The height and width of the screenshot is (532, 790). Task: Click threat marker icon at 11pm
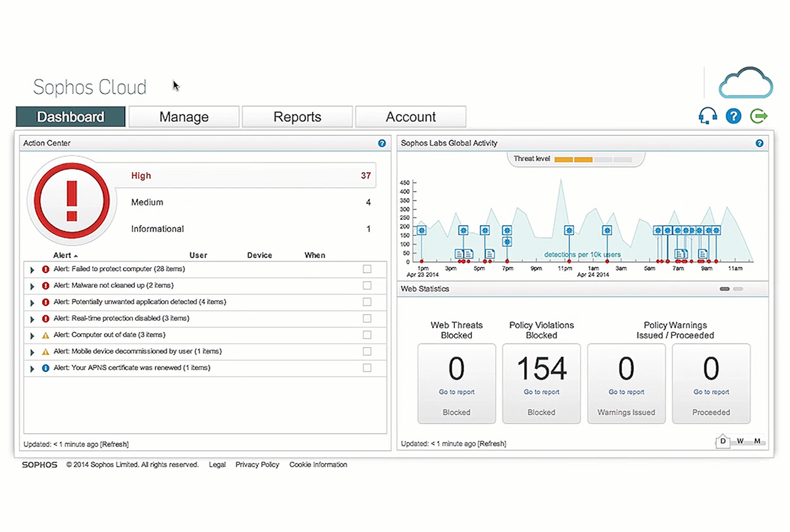click(569, 230)
